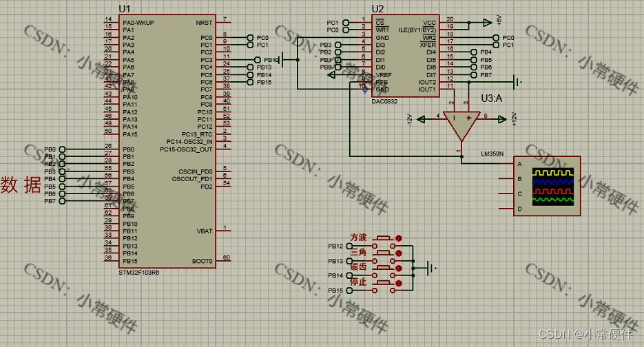The width and height of the screenshot is (644, 347).
Task: Click the RFB pin name on U2
Action: click(x=382, y=82)
